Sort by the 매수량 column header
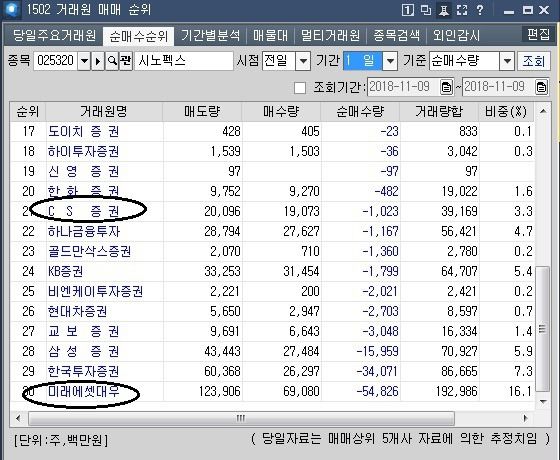The height and width of the screenshot is (460, 560). tap(281, 112)
